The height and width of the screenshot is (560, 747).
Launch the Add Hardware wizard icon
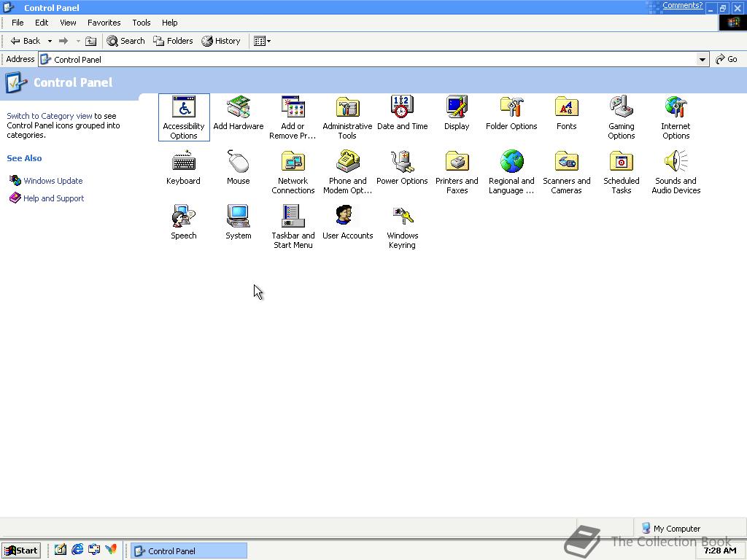pos(239,113)
